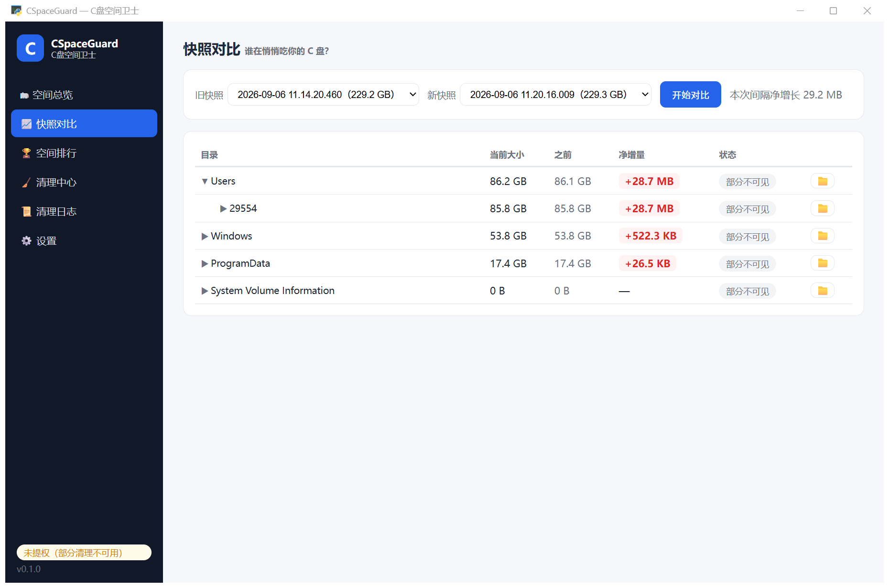Click the app icon in the title bar
Screen dimensions: 889x588
point(16,11)
